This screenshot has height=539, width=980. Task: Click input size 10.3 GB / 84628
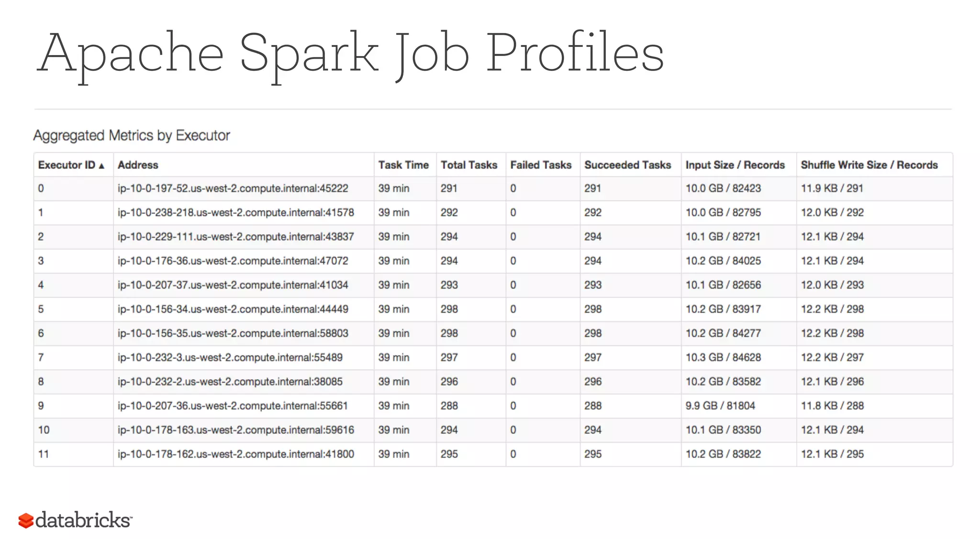click(723, 358)
